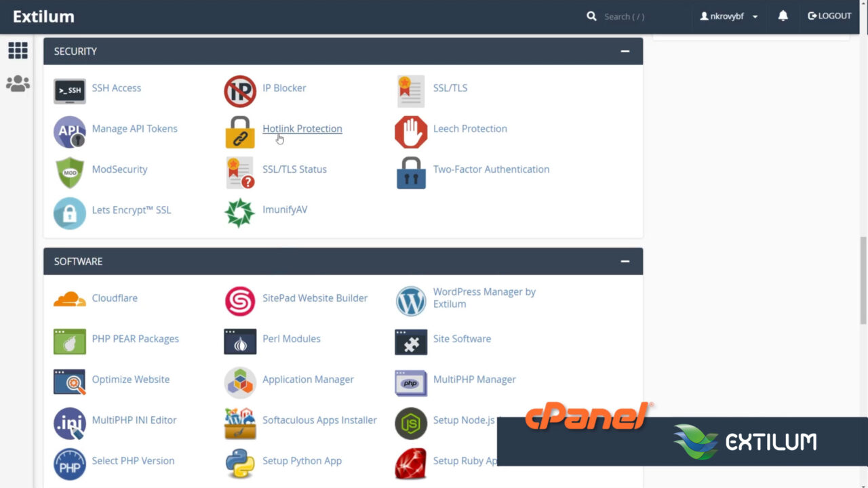The width and height of the screenshot is (868, 488).
Task: Click the notifications bell icon
Action: click(783, 16)
